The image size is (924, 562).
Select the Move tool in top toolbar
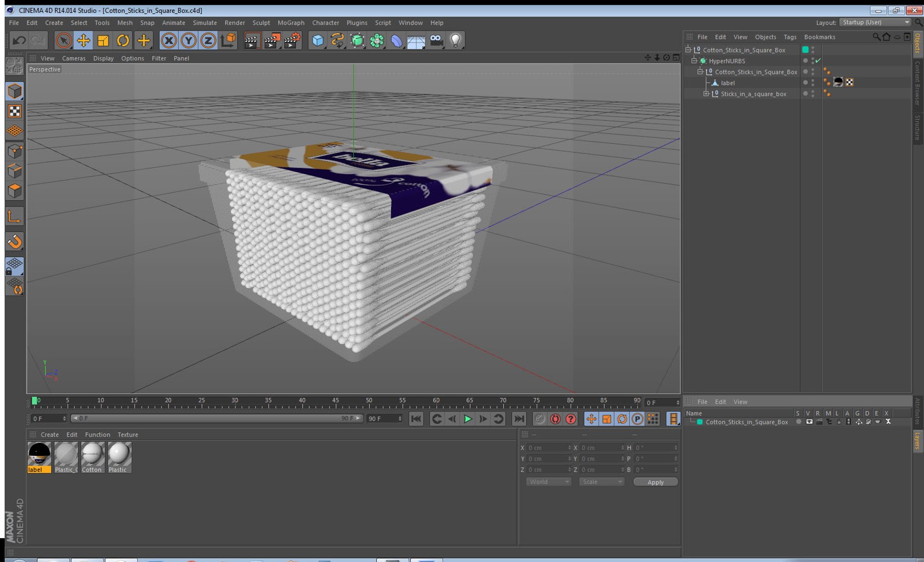(x=83, y=41)
